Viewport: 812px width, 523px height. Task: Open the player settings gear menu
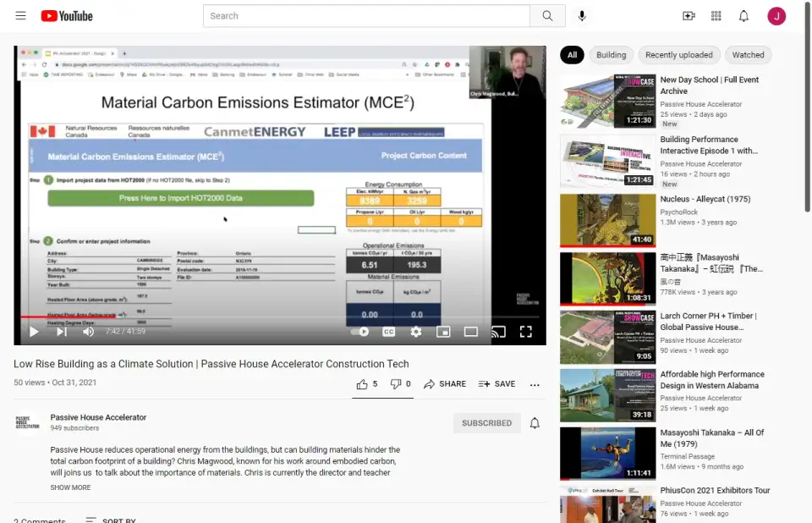click(x=416, y=332)
